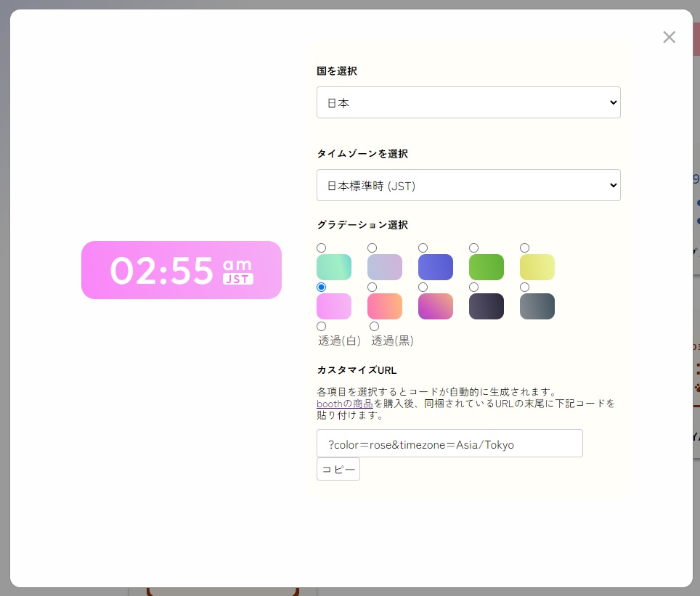Click the 02:55 clock preview
This screenshot has height=596, width=700.
point(181,270)
